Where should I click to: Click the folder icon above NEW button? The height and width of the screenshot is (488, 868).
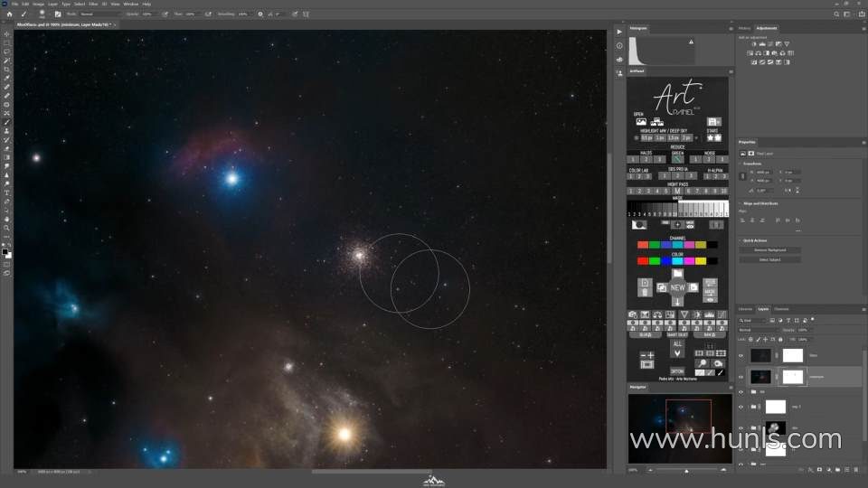677,274
